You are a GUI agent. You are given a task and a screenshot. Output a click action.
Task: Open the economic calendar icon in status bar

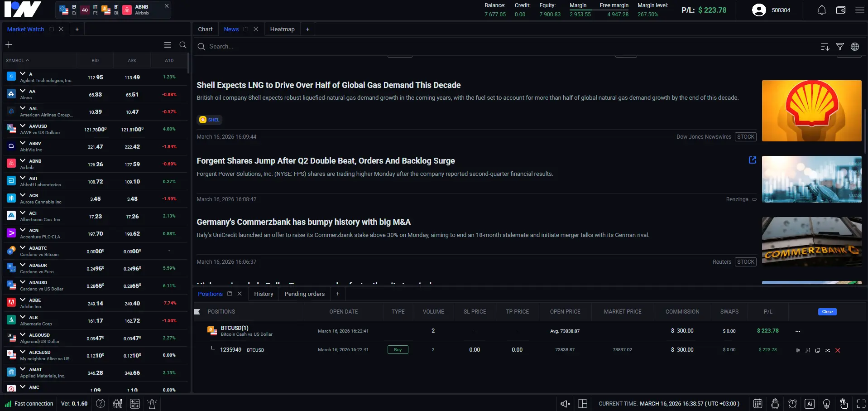[757, 403]
